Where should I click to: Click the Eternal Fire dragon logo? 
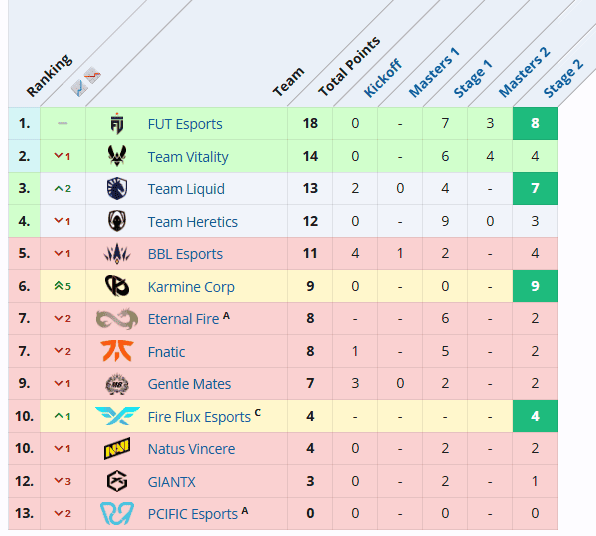(x=117, y=319)
